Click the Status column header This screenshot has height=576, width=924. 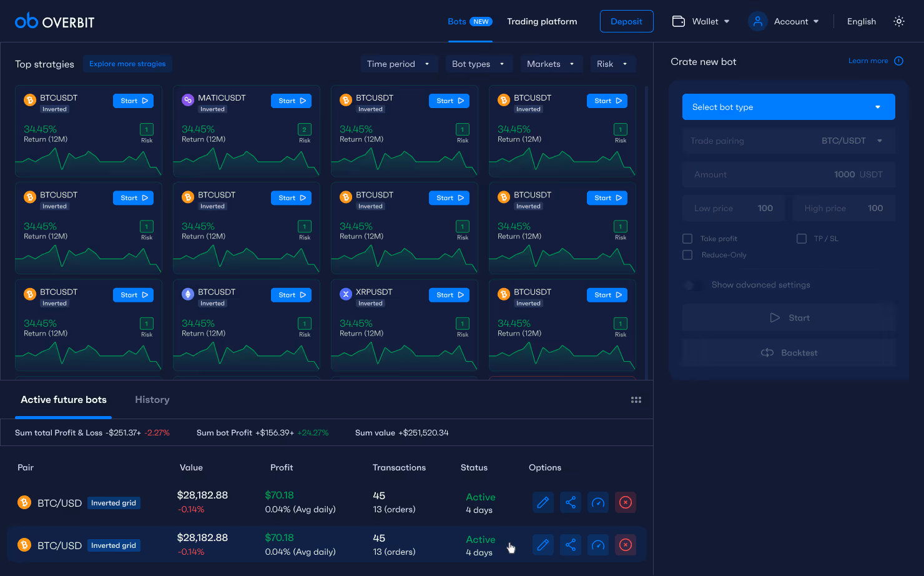point(474,467)
